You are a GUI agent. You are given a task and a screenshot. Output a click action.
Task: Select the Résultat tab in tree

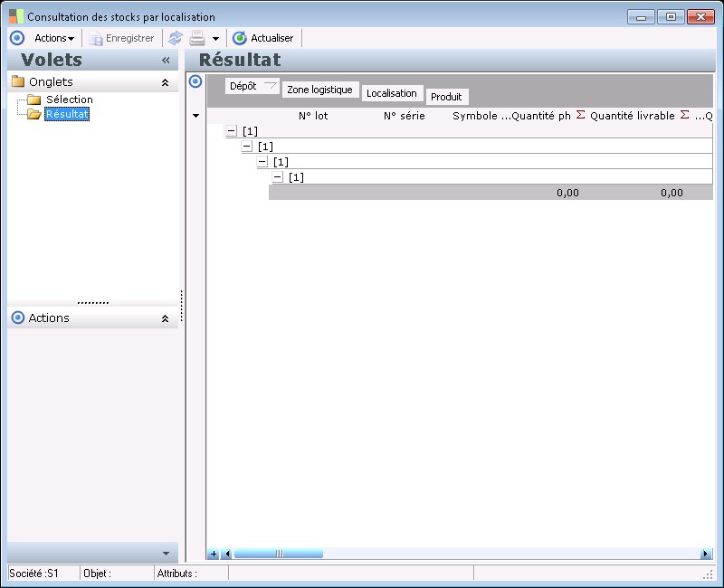click(x=67, y=114)
